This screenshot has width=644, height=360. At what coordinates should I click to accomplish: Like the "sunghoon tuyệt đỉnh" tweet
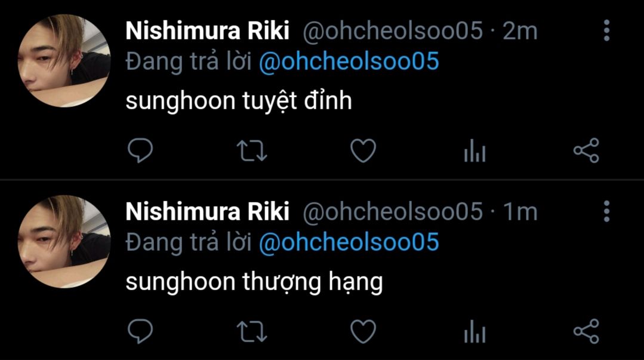pos(363,151)
